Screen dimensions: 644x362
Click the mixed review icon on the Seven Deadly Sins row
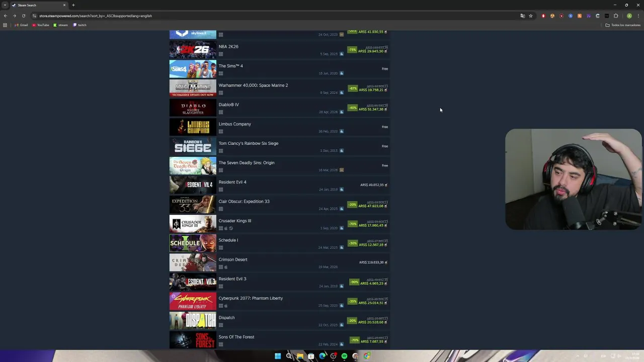click(x=342, y=170)
